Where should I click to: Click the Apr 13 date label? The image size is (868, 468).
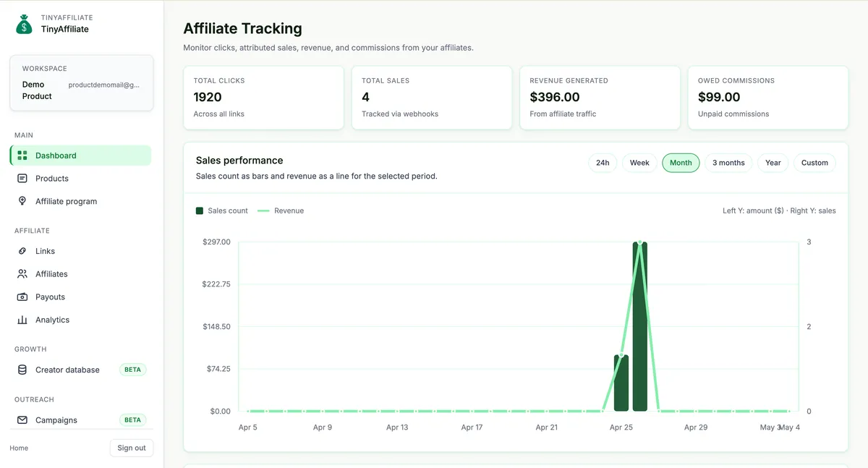397,427
